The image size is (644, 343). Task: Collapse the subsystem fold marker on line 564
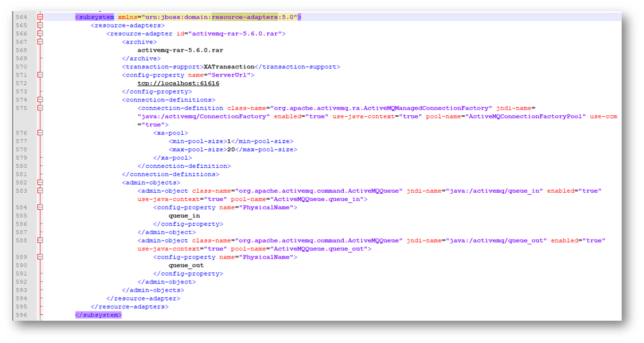click(40, 17)
